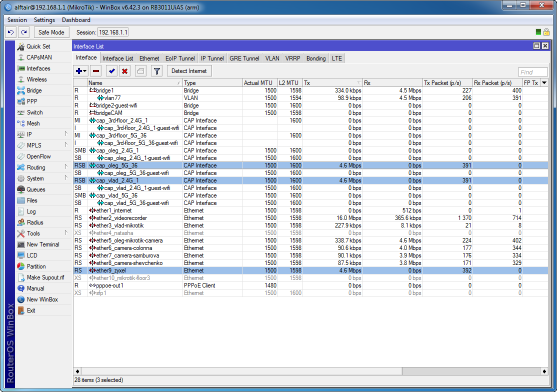Open Bridge sidebar item
557x392 pixels.
click(x=34, y=90)
